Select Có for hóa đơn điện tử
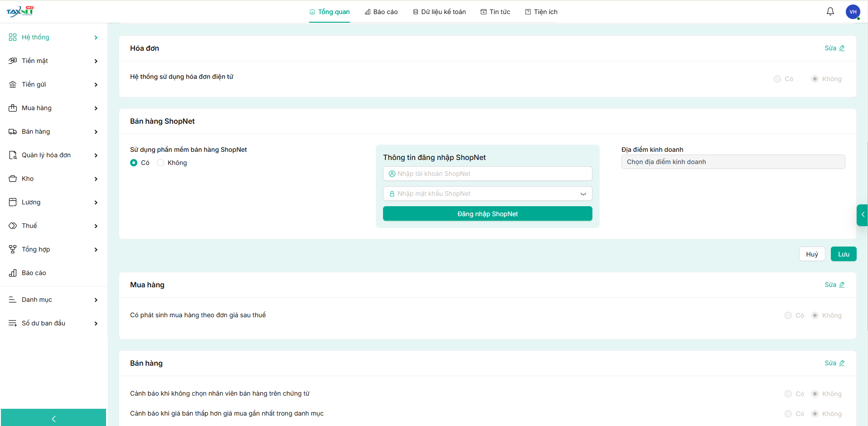 777,79
